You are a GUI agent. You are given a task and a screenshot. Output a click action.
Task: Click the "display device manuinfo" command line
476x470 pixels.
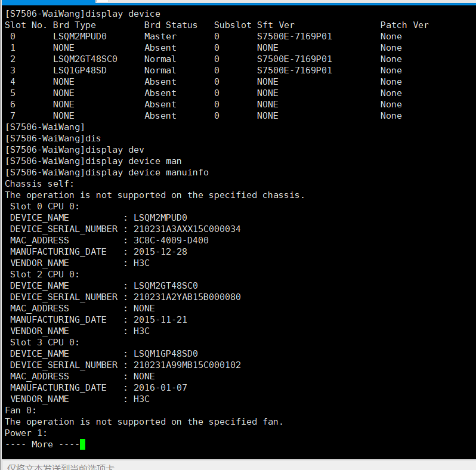tap(107, 172)
